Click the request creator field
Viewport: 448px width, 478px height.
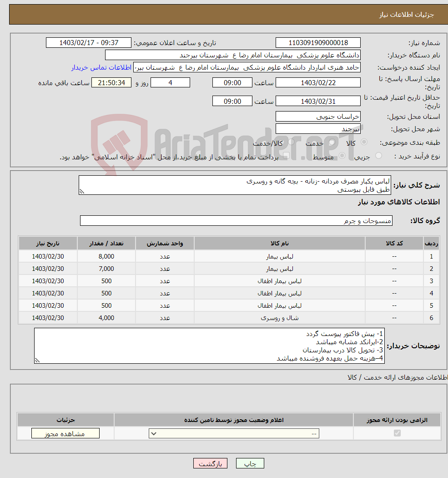(247, 67)
